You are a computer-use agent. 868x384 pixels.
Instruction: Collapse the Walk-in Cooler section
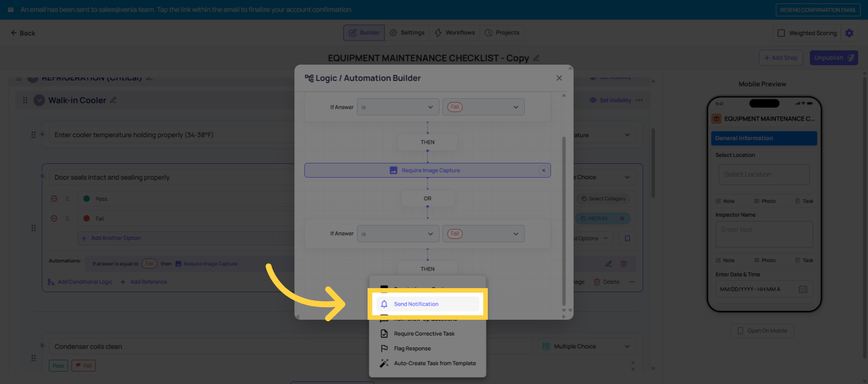(39, 100)
